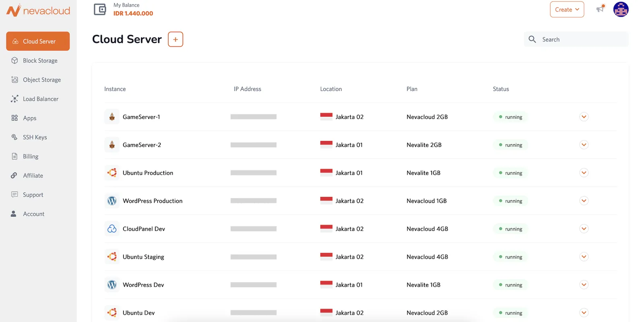Click the GameServer-1 instance icon

(112, 117)
